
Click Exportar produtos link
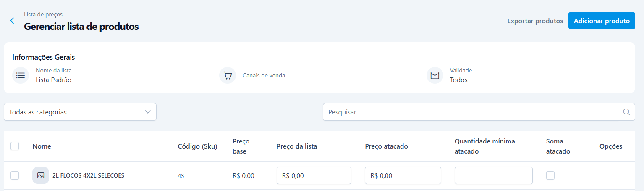535,21
